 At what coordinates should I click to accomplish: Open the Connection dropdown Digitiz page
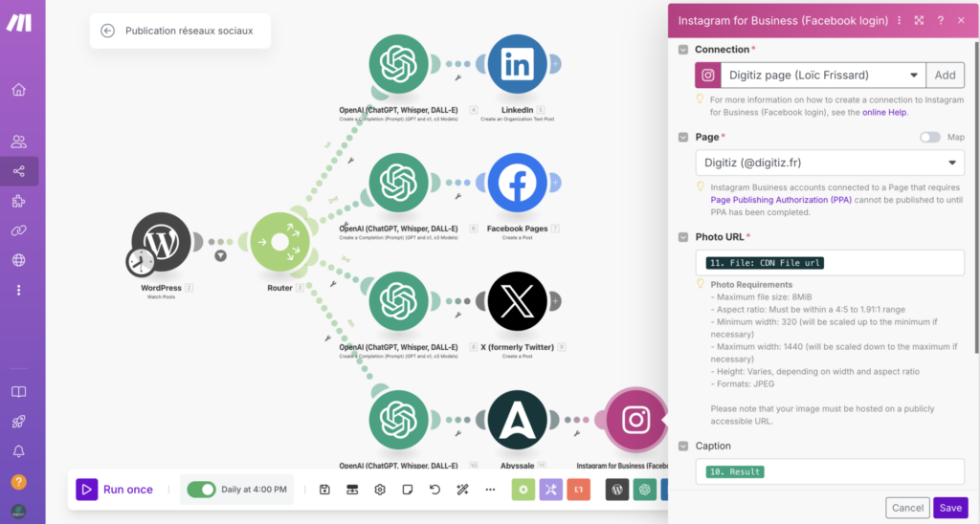pyautogui.click(x=823, y=76)
